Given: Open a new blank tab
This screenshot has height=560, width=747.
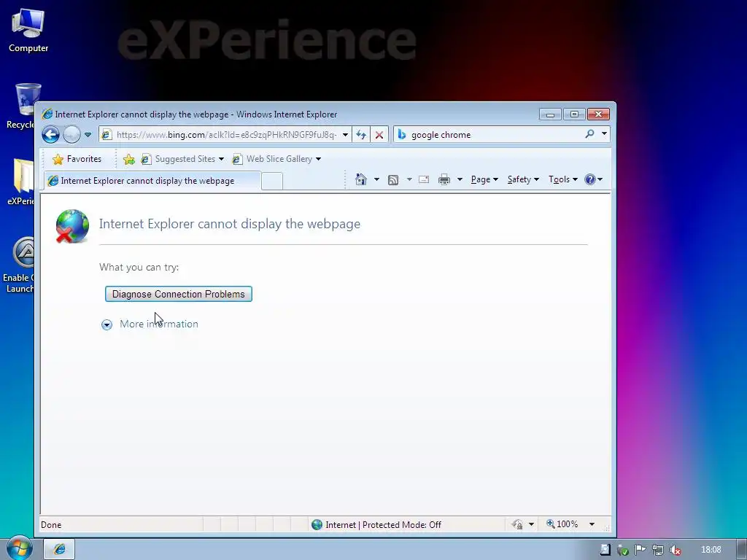Looking at the screenshot, I should point(272,182).
